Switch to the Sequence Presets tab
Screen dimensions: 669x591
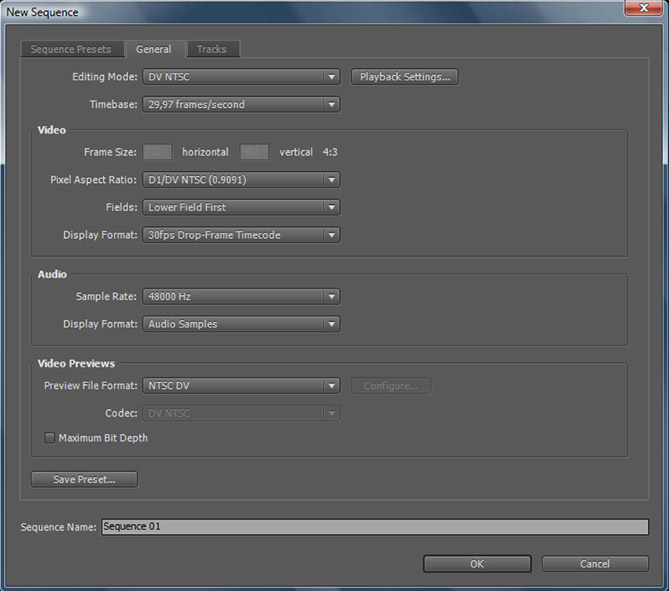(x=71, y=49)
